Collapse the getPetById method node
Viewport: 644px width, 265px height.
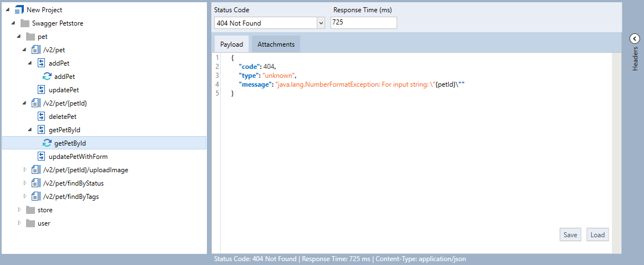(x=30, y=130)
